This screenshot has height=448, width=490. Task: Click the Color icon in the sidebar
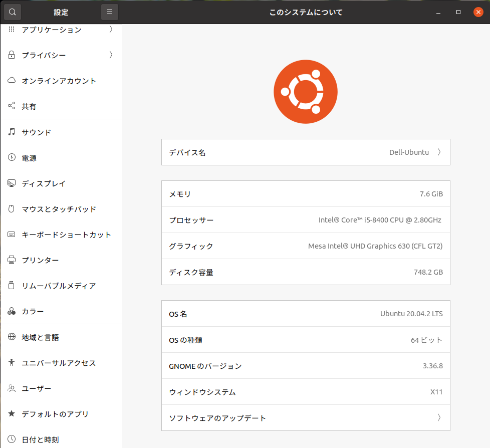[12, 311]
